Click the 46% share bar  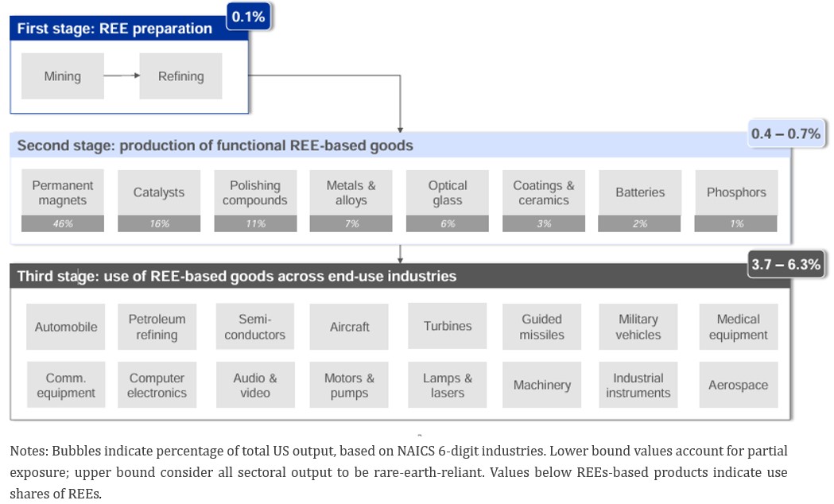(63, 224)
